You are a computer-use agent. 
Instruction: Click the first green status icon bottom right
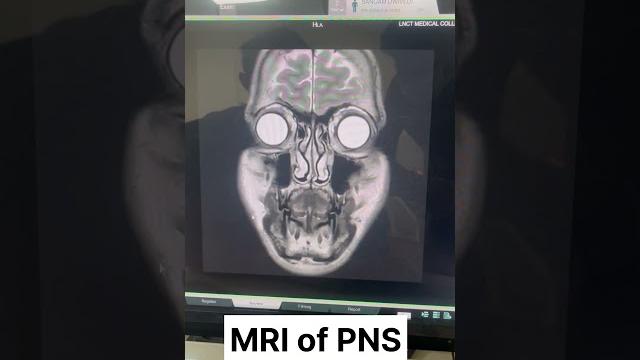coord(425,314)
